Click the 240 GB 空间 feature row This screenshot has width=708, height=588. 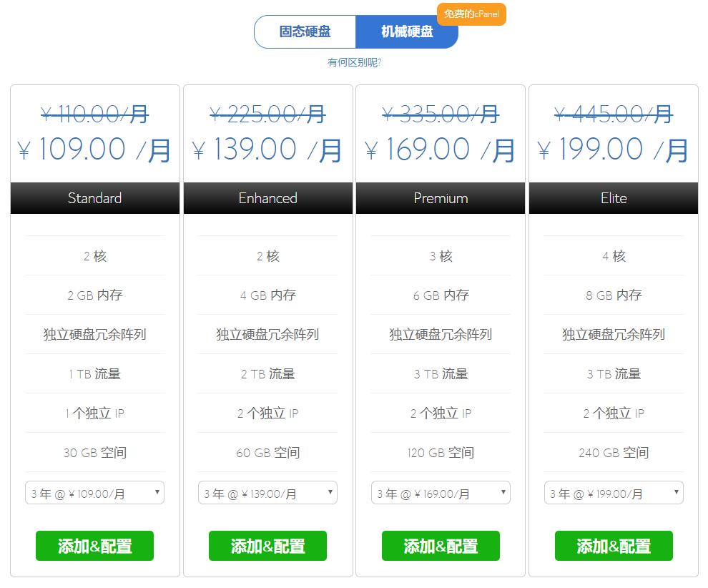(614, 452)
